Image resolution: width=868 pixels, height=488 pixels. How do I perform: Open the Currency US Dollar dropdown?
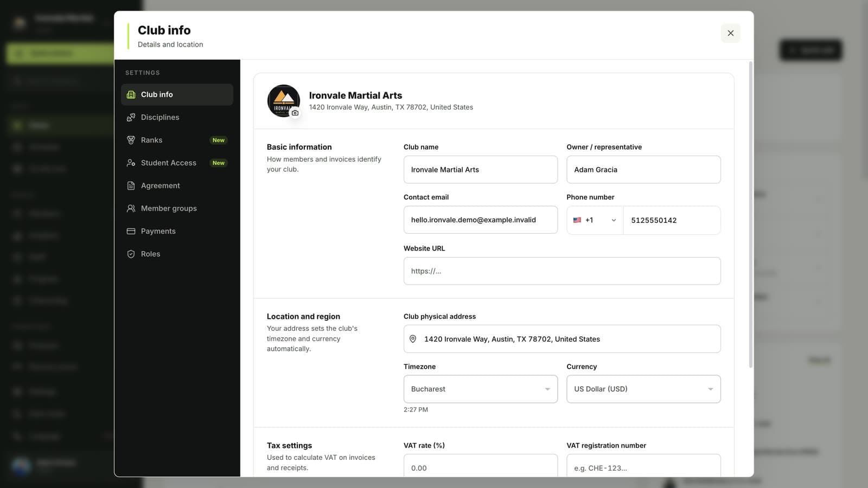[643, 389]
